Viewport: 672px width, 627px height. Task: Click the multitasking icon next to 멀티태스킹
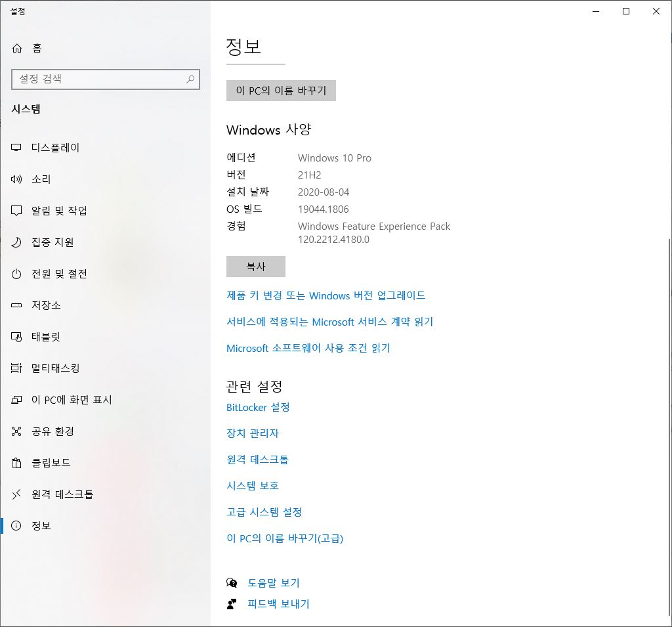click(x=16, y=368)
